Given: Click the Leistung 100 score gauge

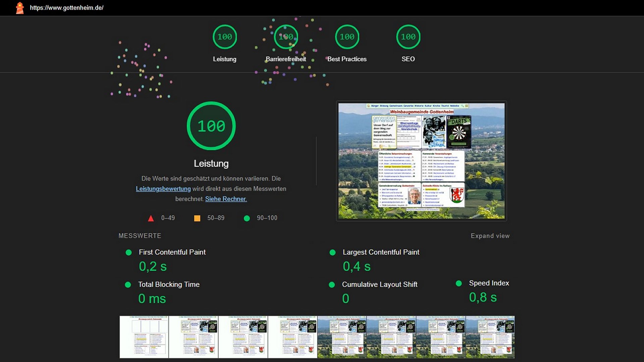Looking at the screenshot, I should [x=224, y=37].
